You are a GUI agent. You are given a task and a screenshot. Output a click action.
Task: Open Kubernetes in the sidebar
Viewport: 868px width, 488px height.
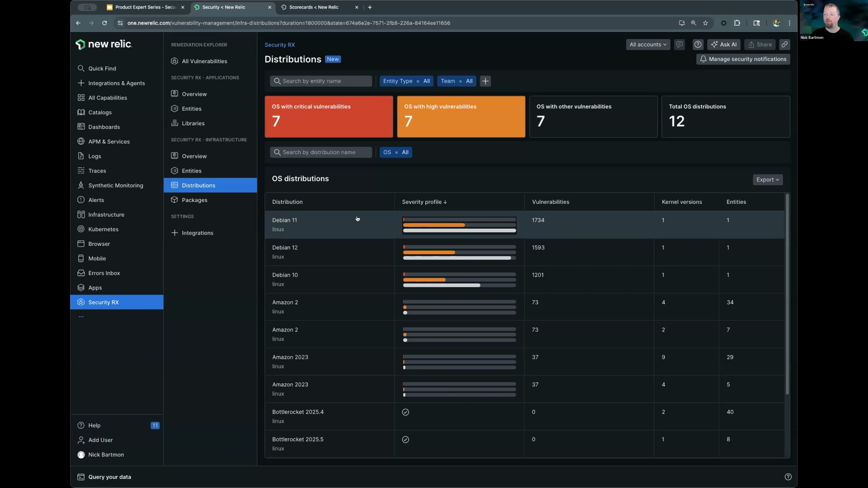click(103, 229)
